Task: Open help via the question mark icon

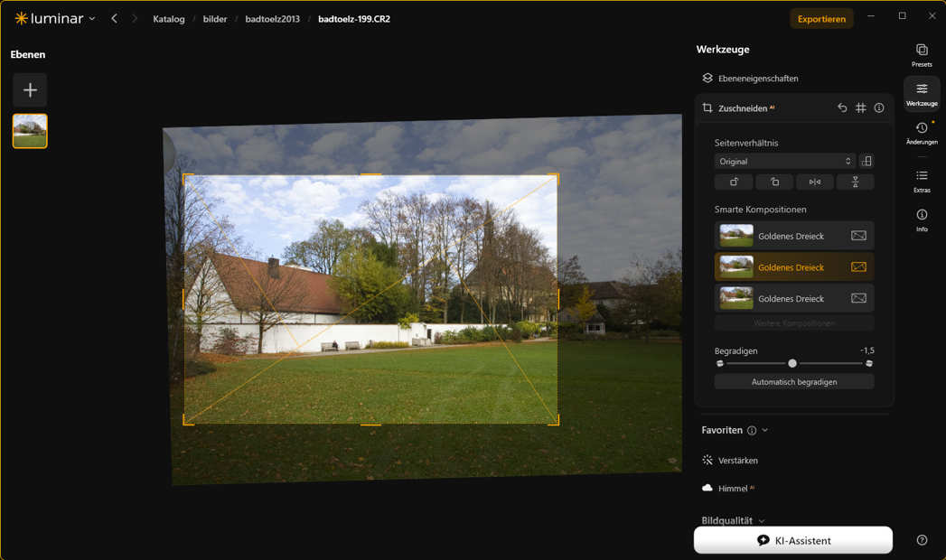Action: [922, 540]
